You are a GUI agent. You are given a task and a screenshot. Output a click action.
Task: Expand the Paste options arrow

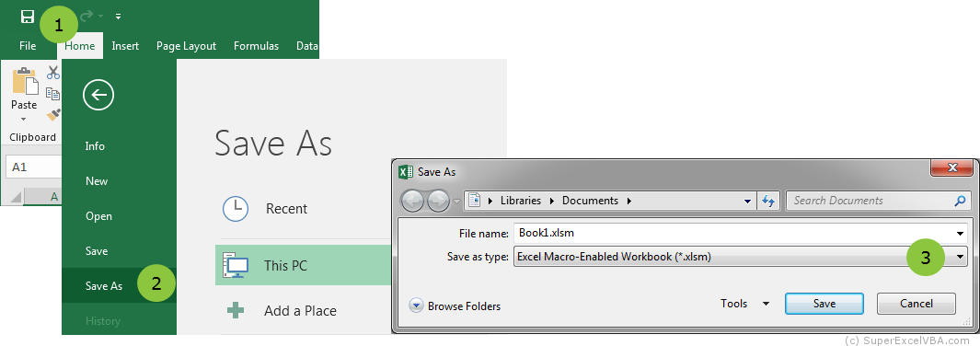pos(24,119)
